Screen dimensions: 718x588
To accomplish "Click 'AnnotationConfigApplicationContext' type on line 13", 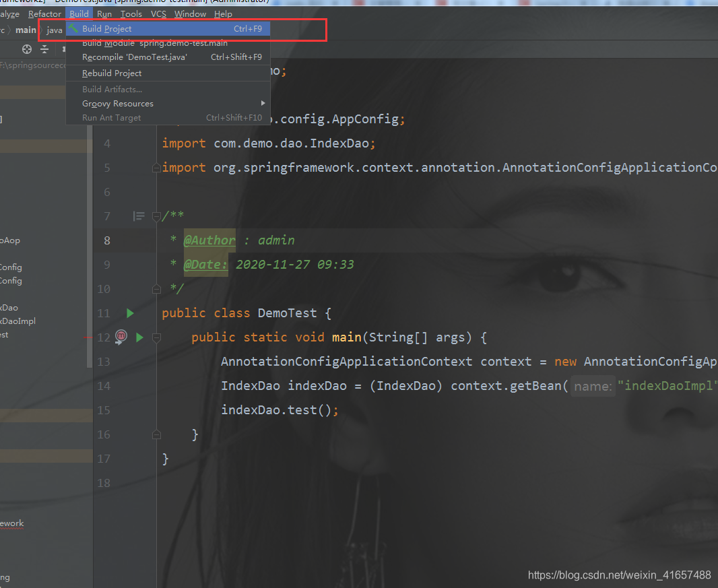I will [346, 362].
